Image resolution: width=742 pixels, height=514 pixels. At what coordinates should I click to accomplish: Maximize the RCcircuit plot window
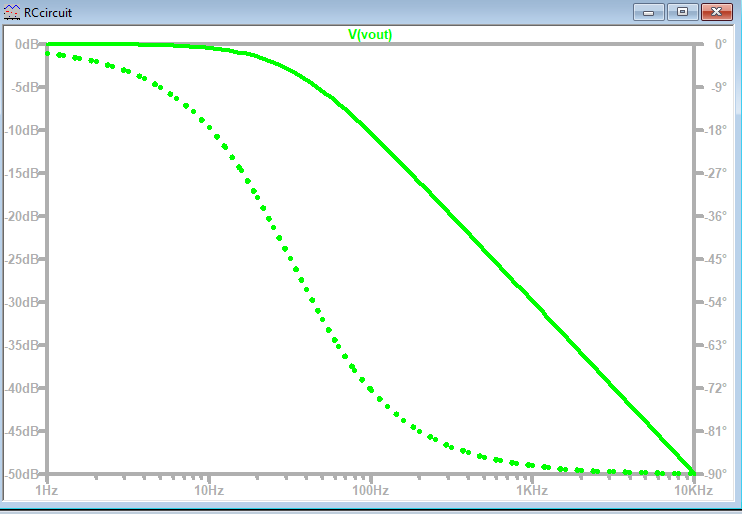(x=683, y=12)
